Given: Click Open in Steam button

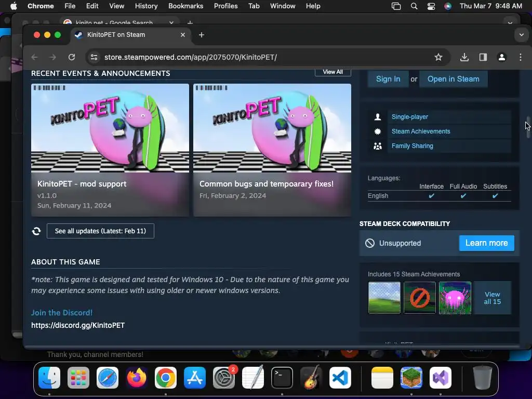Looking at the screenshot, I should [x=453, y=79].
